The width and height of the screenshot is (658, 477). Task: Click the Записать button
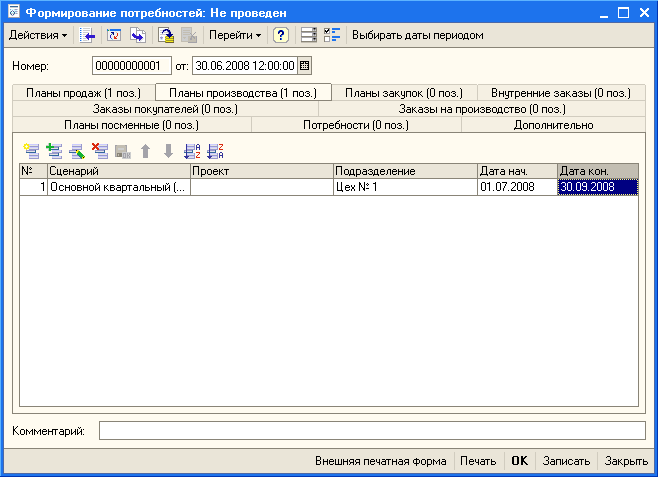coord(565,462)
